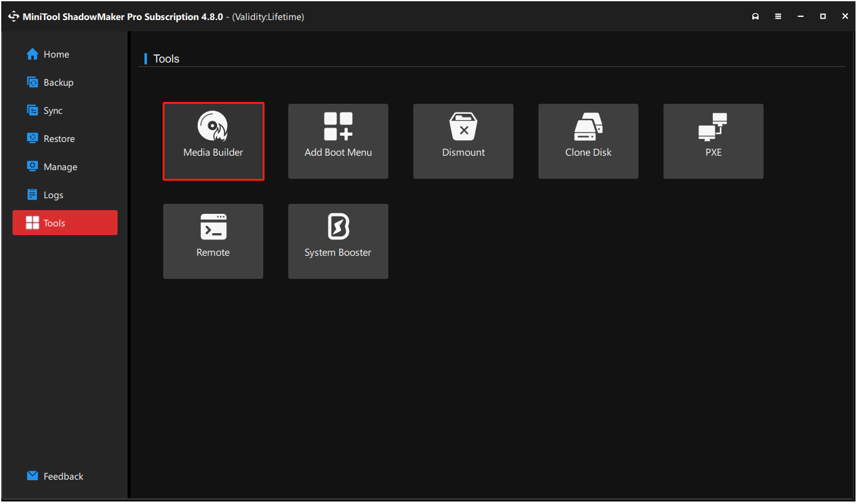The width and height of the screenshot is (858, 504).
Task: Open the Clone Disk utility
Action: tap(588, 141)
